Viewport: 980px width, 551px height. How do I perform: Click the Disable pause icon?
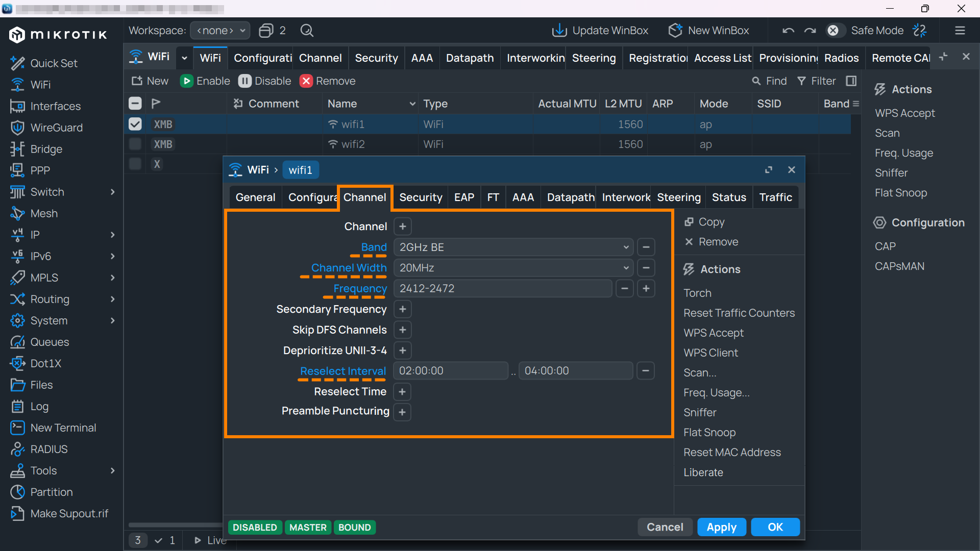coord(245,81)
